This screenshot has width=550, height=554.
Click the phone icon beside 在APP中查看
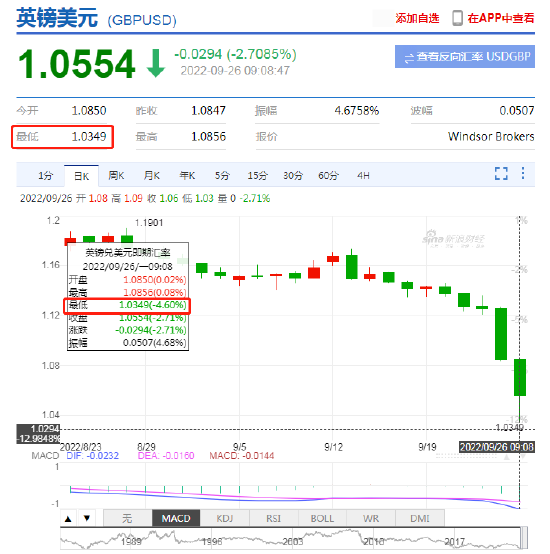click(x=457, y=18)
